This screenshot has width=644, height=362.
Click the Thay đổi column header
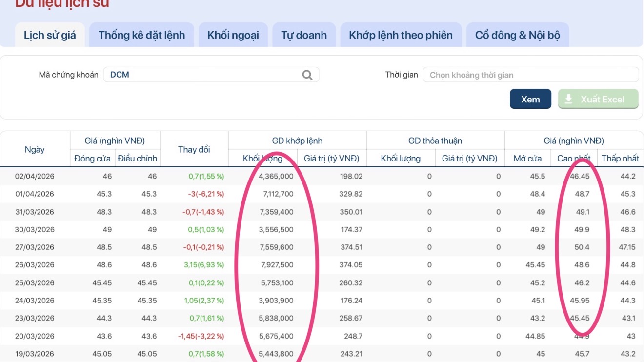(194, 149)
